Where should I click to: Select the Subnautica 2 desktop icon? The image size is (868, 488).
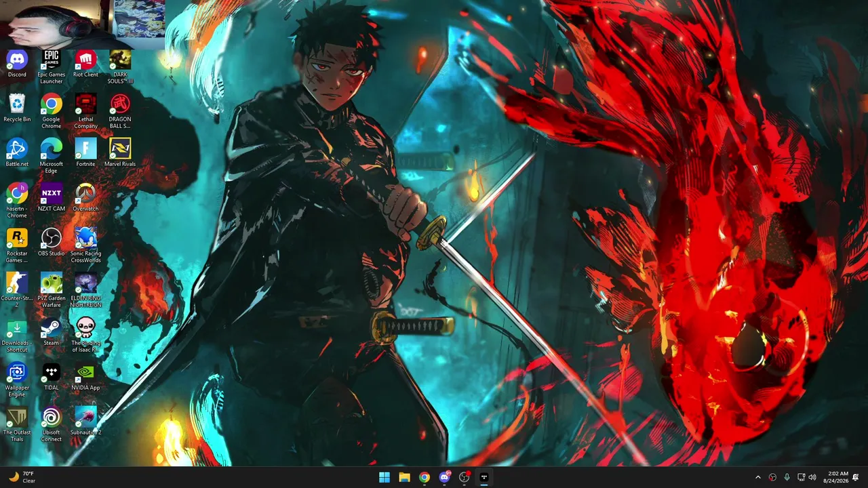[x=85, y=422]
